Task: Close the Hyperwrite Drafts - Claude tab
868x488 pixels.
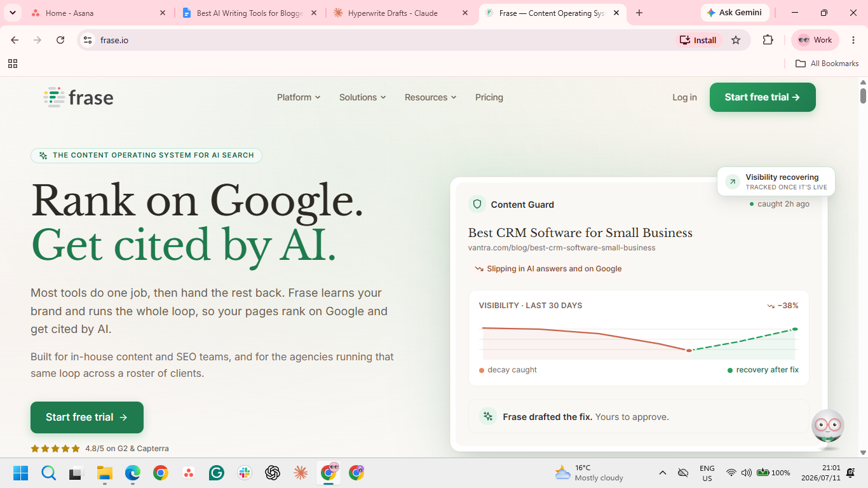Action: 465,13
